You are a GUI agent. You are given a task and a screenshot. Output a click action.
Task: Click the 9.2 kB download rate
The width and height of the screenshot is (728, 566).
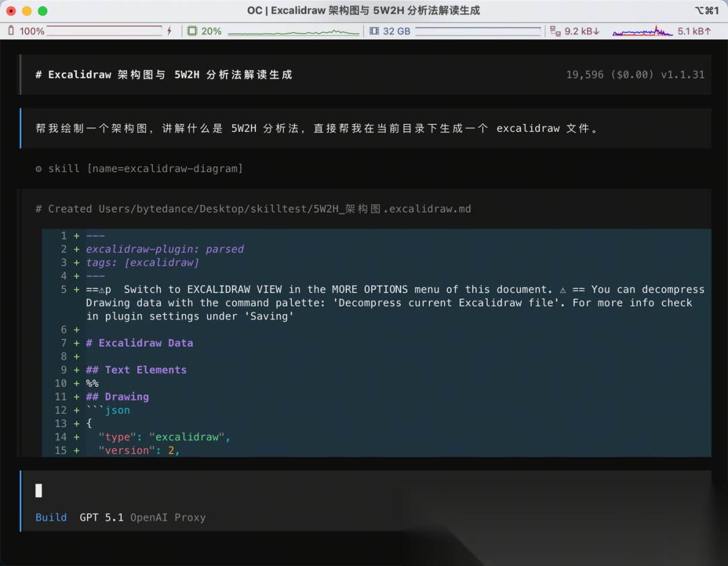pos(582,31)
